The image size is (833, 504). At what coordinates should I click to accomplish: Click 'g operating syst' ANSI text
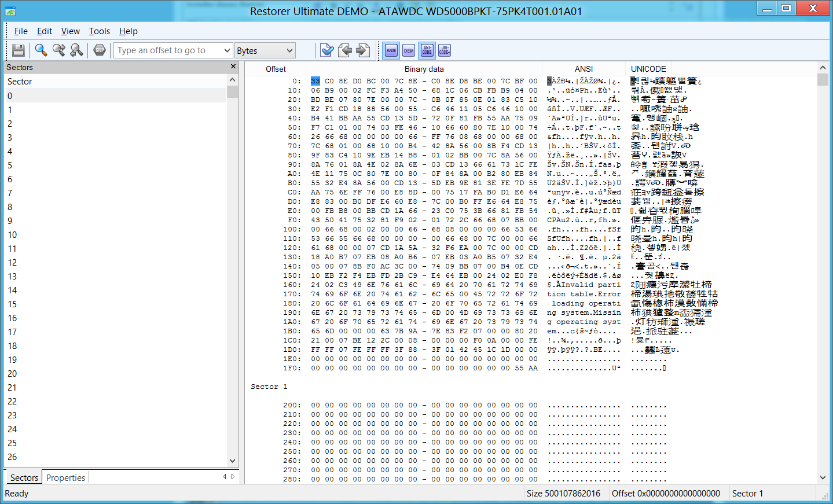pyautogui.click(x=584, y=322)
